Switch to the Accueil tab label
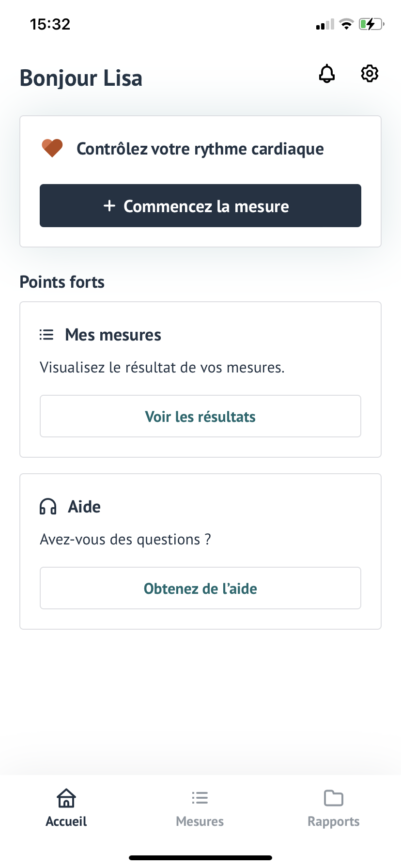This screenshot has height=868, width=401. coord(66,821)
